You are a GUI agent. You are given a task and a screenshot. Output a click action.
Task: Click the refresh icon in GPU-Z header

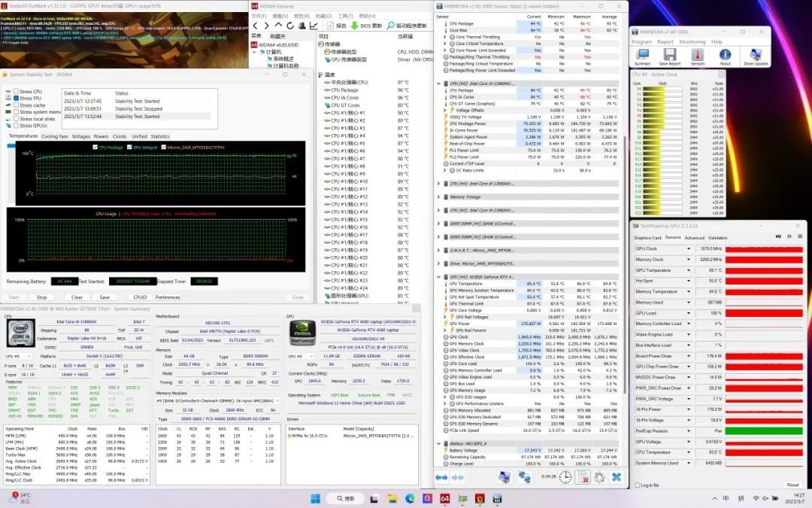click(x=789, y=236)
